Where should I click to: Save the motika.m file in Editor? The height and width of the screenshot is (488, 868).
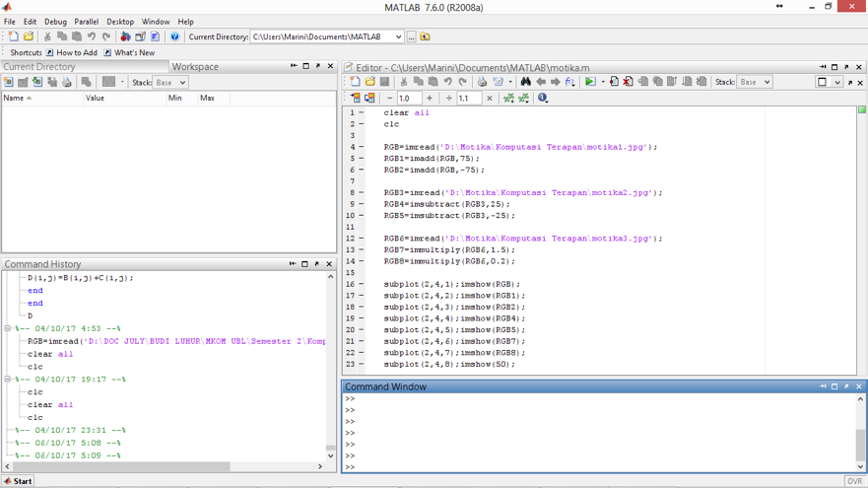[x=384, y=82]
